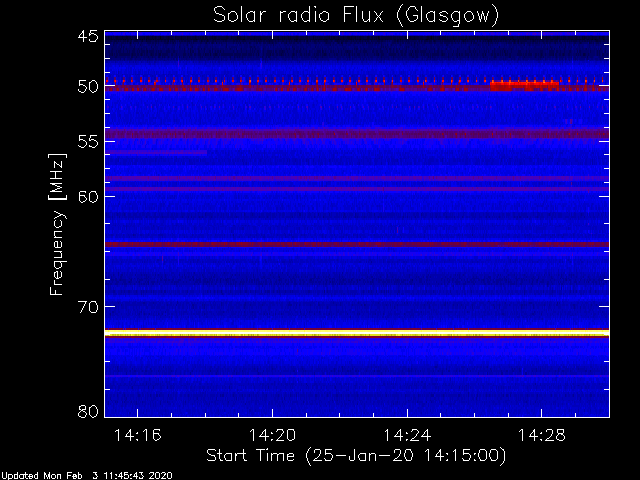640x480 pixels.
Task: Click the 'Updated Mon Feb 3 11:45:43 2020' timestamp
Action: pos(87,476)
